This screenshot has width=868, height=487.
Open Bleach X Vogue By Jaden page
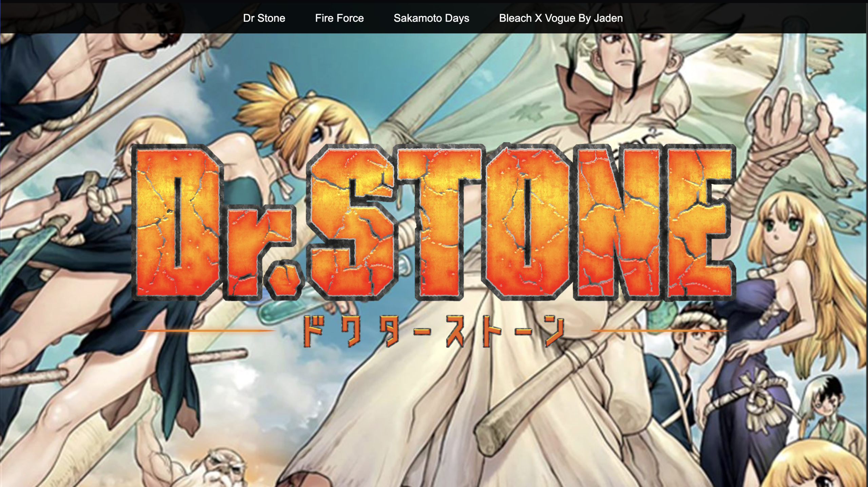560,18
